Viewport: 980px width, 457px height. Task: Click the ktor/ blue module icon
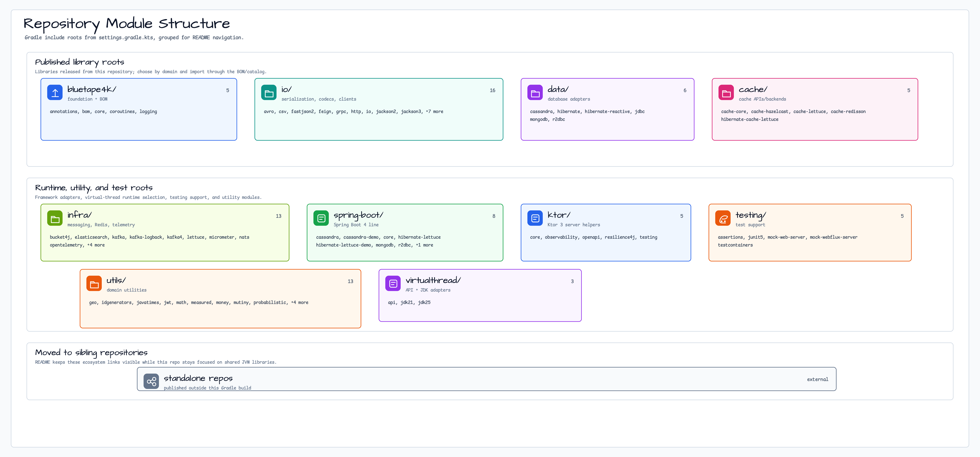click(x=535, y=218)
